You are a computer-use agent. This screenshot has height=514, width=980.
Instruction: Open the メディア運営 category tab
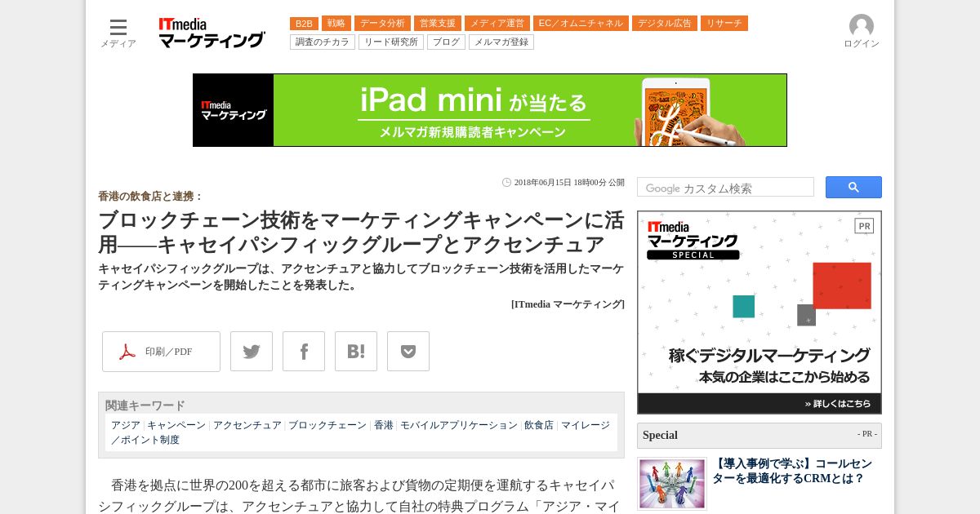point(497,24)
